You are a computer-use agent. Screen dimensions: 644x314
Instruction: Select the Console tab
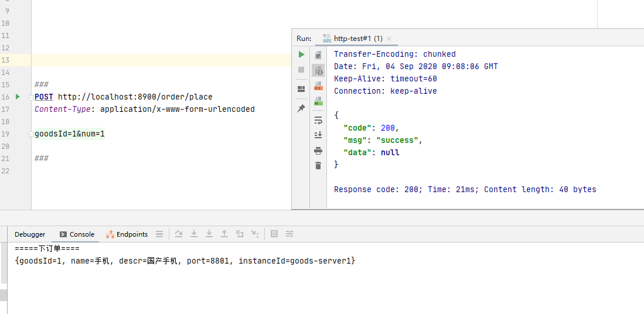77,234
